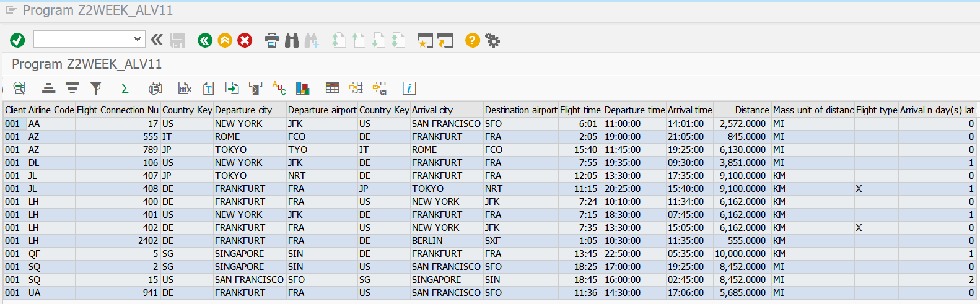
Task: Click the yellow Exit icon
Action: (225, 40)
